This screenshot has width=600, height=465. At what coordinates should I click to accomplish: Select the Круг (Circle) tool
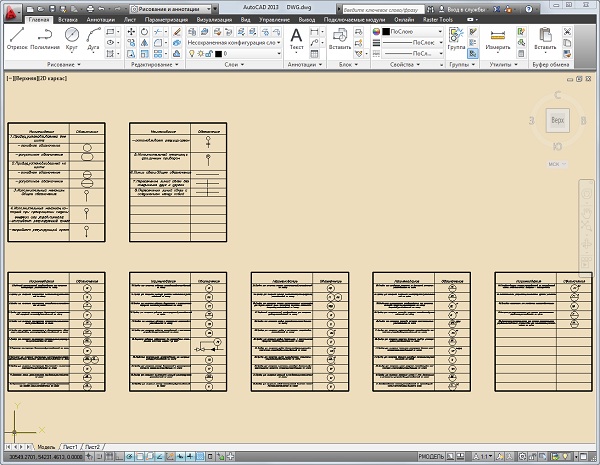72,36
